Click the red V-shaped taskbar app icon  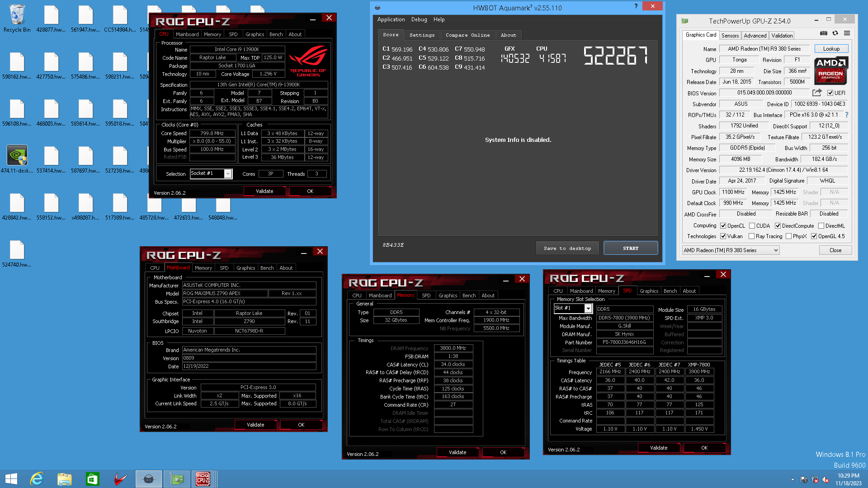pyautogui.click(x=120, y=479)
